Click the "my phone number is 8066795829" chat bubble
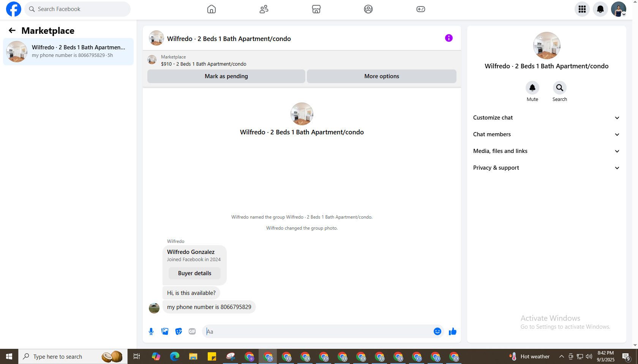Image resolution: width=638 pixels, height=364 pixels. (209, 307)
